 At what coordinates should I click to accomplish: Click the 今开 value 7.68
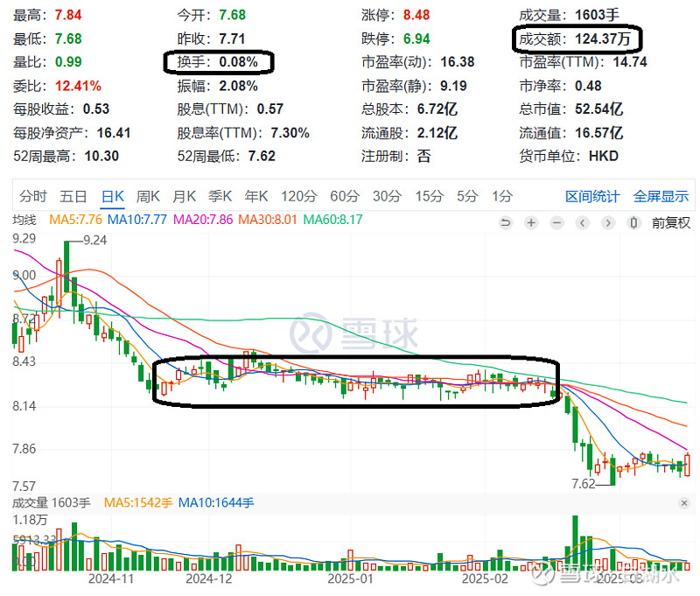232,15
